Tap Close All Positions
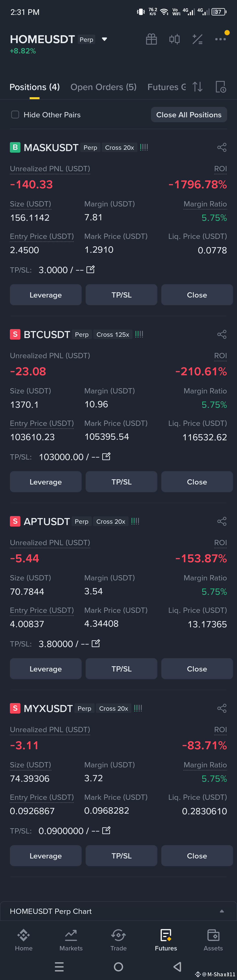 [x=189, y=115]
